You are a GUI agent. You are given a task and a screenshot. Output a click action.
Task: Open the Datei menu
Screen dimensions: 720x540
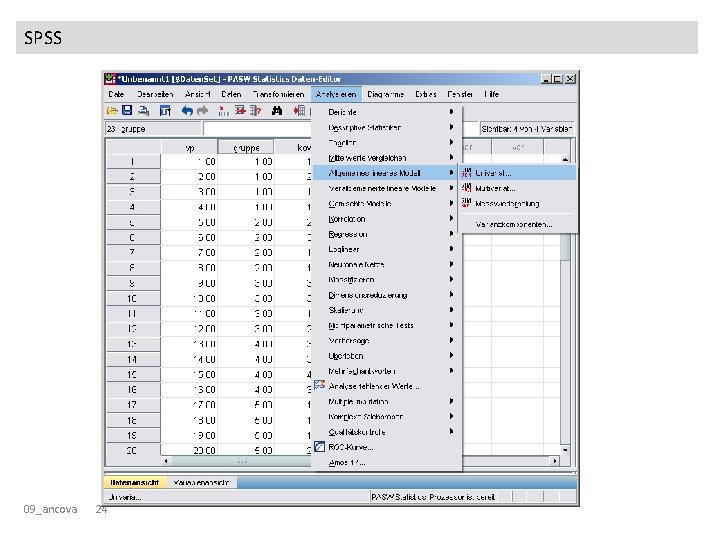tap(116, 94)
